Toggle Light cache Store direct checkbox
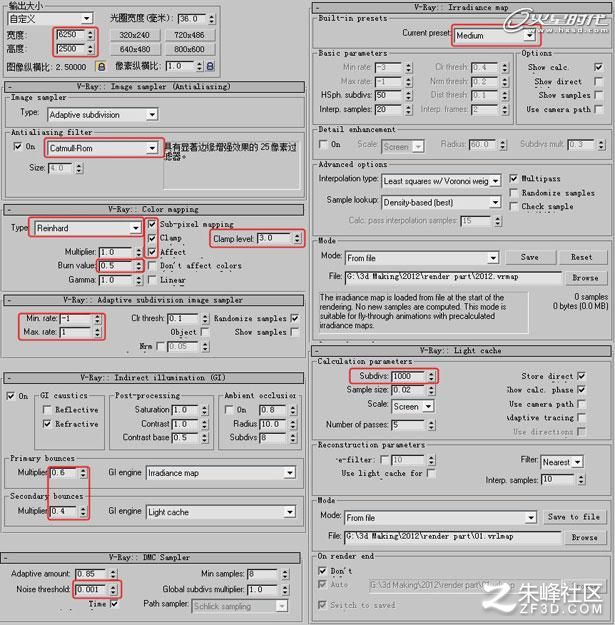Screen dimensions: 615x625 click(x=581, y=376)
